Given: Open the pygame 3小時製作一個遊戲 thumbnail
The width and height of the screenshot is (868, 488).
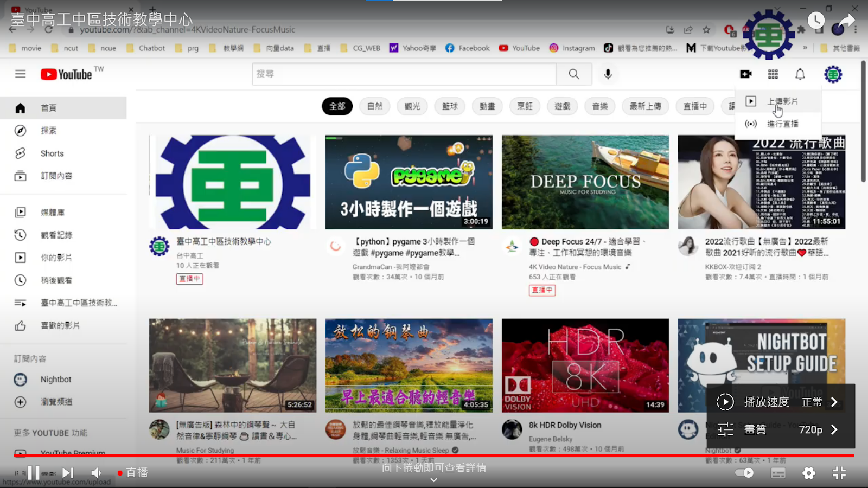Looking at the screenshot, I should pyautogui.click(x=409, y=182).
